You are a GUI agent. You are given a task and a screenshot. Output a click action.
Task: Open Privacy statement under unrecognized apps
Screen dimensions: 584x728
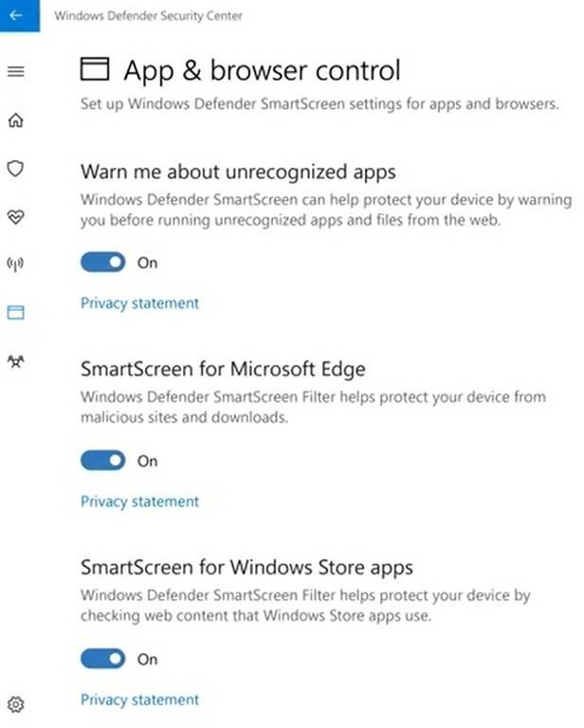pyautogui.click(x=139, y=303)
